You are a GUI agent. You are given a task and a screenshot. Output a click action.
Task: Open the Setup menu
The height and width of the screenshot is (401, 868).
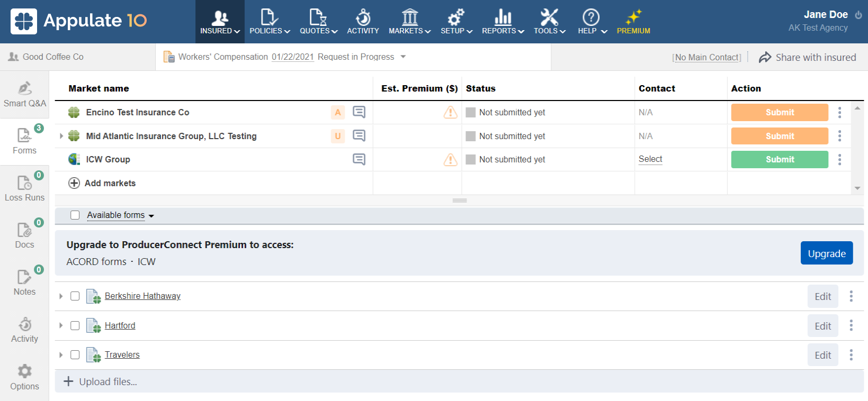(x=457, y=22)
